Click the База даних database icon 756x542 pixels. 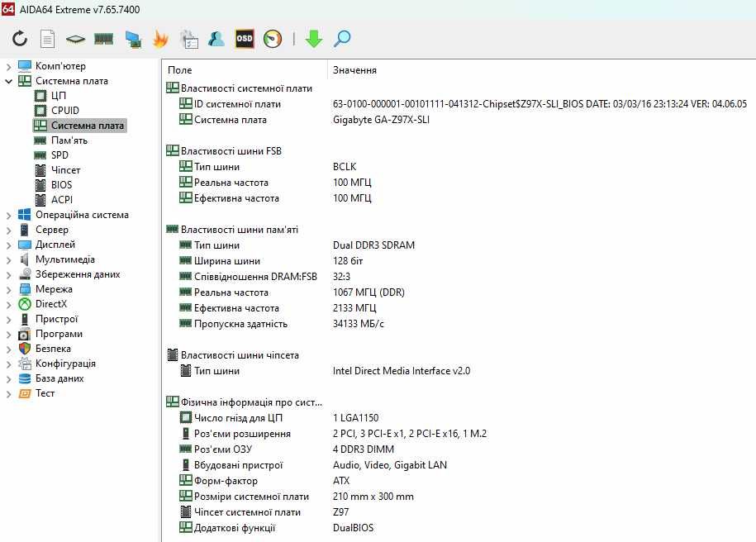pyautogui.click(x=25, y=378)
